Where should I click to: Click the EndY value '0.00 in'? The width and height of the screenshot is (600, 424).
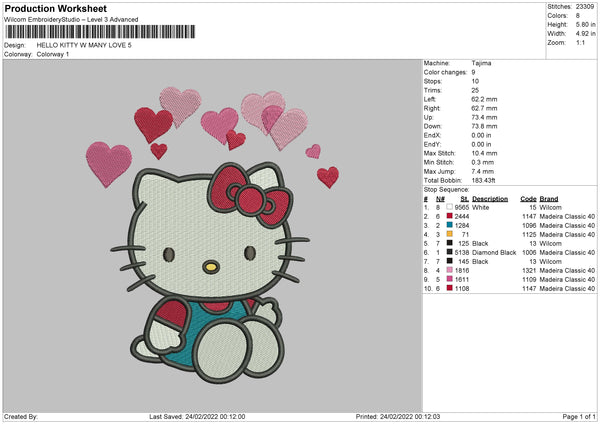pos(481,144)
